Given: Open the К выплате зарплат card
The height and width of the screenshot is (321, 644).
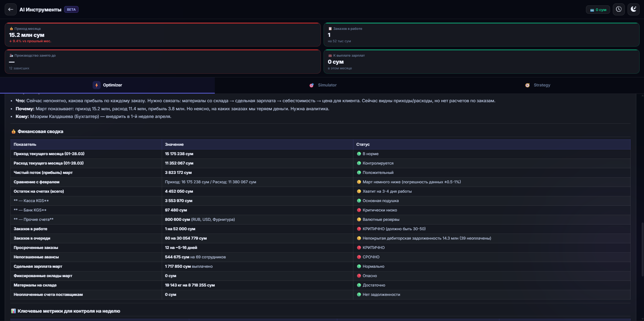Looking at the screenshot, I should pos(482,62).
